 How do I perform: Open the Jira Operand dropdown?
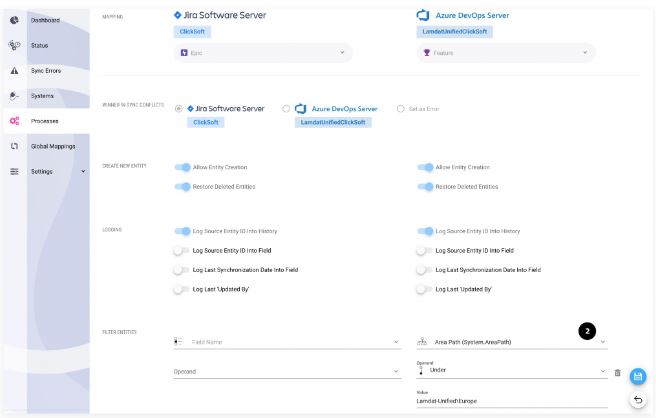pyautogui.click(x=287, y=372)
